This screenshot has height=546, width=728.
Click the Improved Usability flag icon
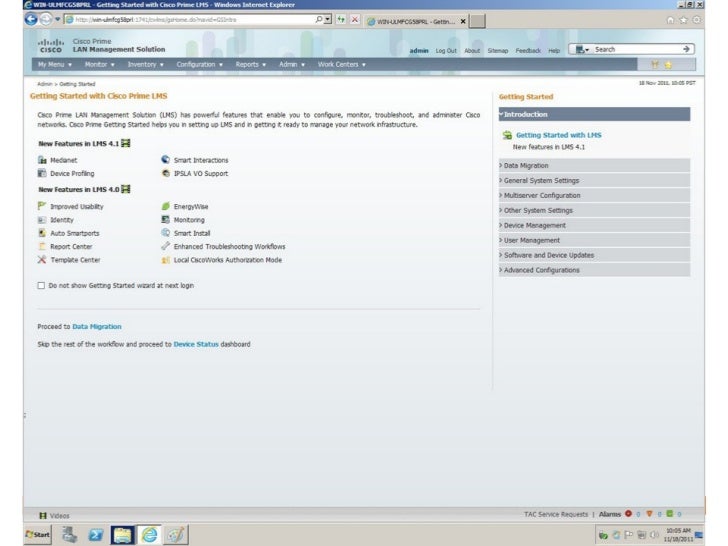pos(42,206)
